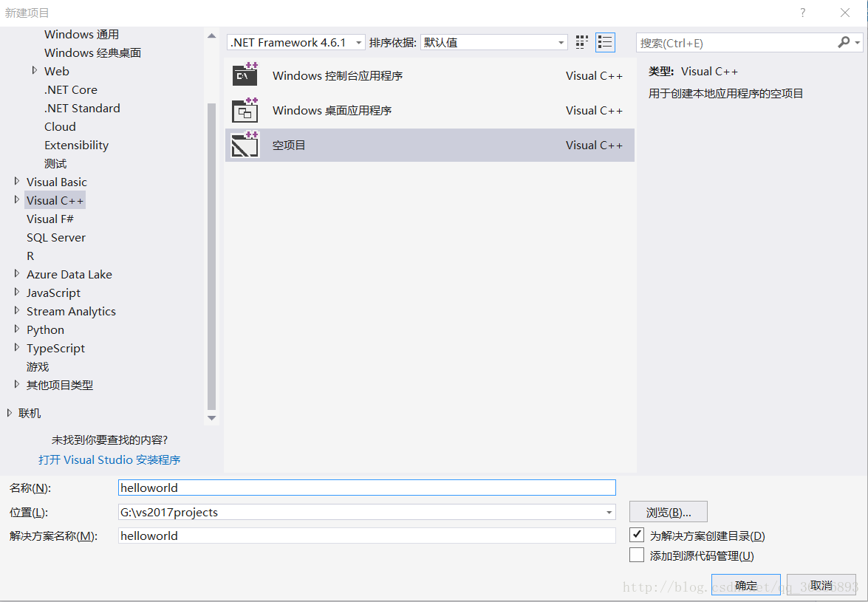Viewport: 868px width, 602px height.
Task: Expand the Visual C++ node arrow
Action: (x=17, y=199)
